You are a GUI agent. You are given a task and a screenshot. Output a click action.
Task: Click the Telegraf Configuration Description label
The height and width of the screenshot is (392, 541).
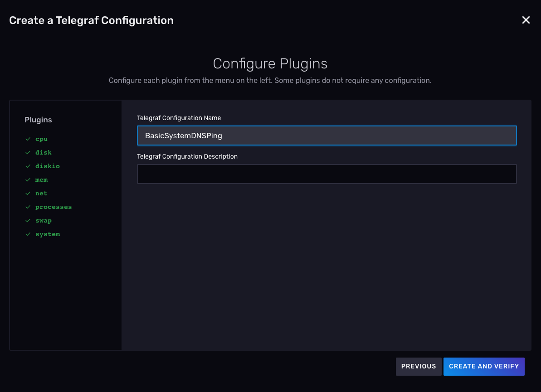pos(187,156)
